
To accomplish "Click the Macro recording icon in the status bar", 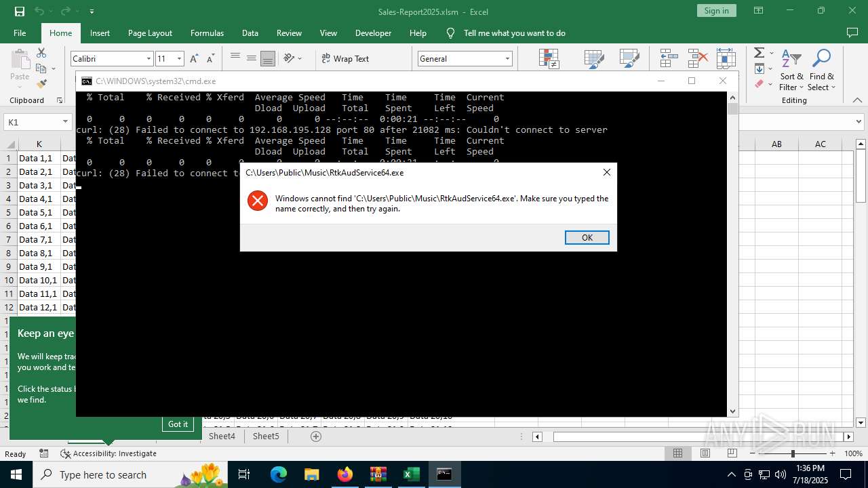I will click(x=44, y=453).
